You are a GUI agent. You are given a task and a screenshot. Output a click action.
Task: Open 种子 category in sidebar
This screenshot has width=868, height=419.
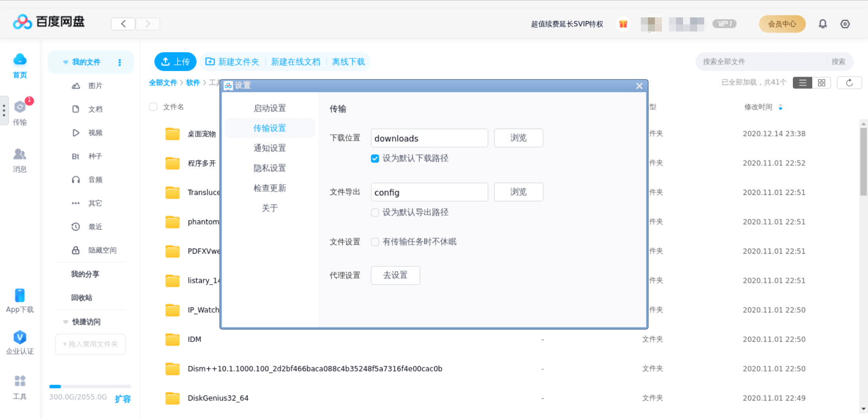[x=87, y=156]
